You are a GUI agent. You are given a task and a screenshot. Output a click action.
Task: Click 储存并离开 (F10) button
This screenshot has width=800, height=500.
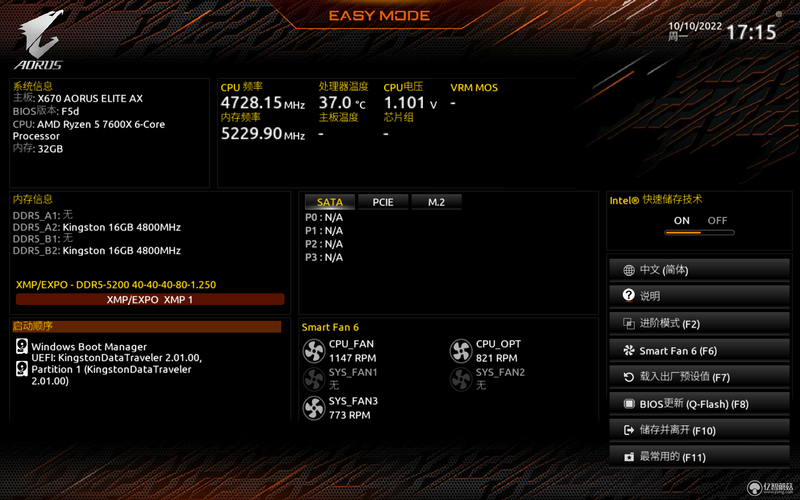pyautogui.click(x=699, y=431)
